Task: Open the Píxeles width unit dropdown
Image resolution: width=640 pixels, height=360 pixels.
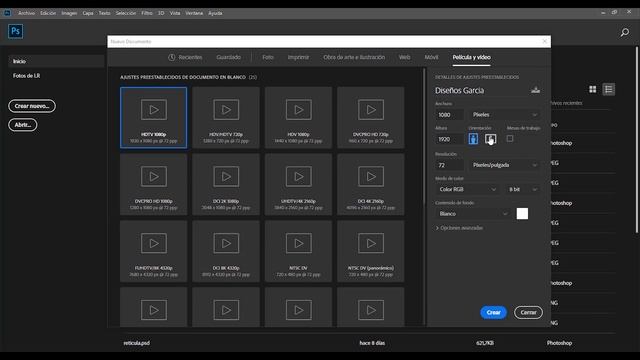Action: [x=504, y=115]
